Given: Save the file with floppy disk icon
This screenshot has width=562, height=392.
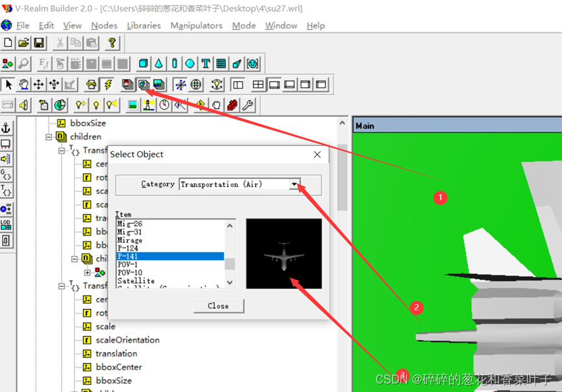Looking at the screenshot, I should click(39, 43).
